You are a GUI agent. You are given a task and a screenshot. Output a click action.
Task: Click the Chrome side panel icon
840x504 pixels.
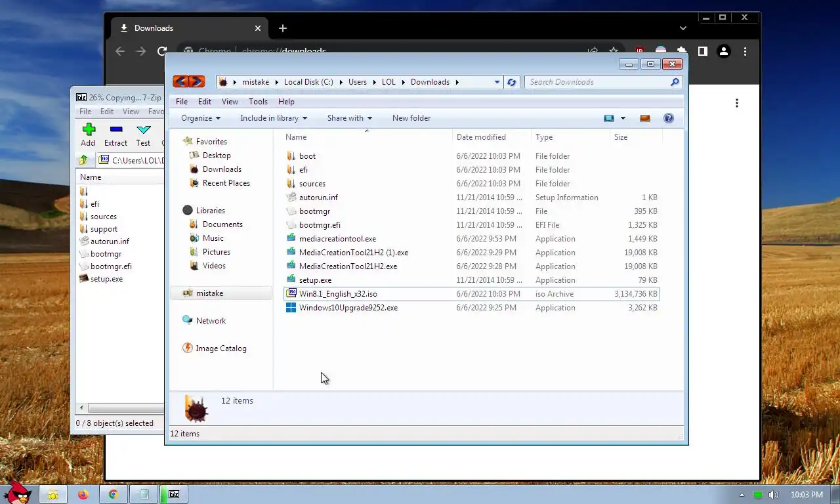[702, 51]
